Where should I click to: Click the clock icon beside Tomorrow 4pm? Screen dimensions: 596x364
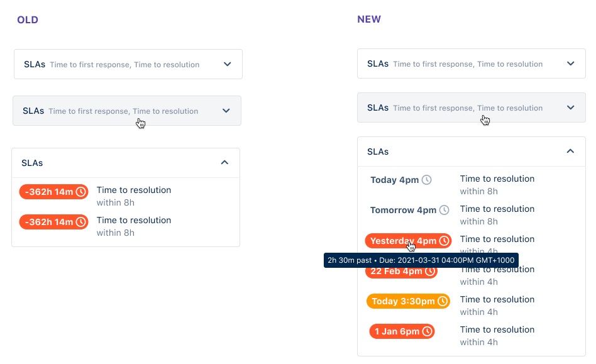[x=444, y=210]
